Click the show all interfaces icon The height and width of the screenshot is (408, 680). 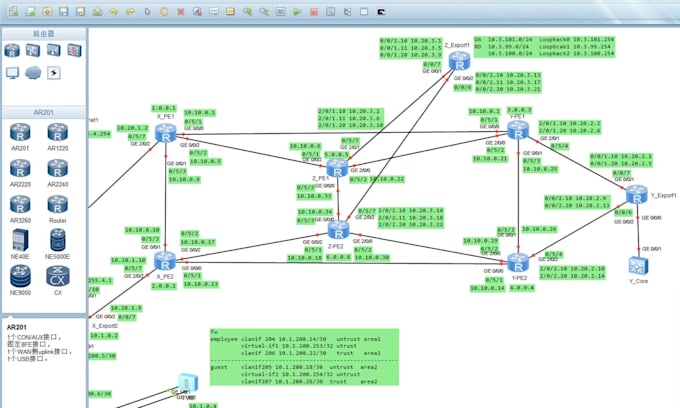coord(347,12)
